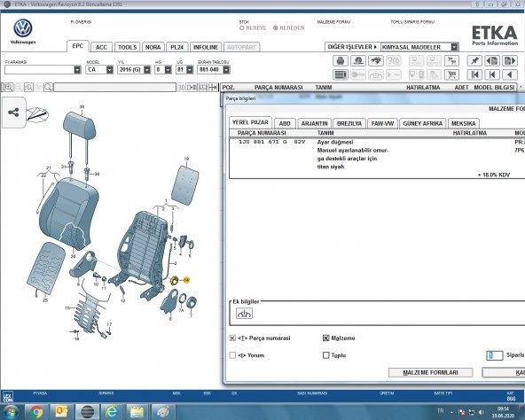525x420 pixels.
Task: Click the person silhouette icon beside the printer
Action: point(358,61)
